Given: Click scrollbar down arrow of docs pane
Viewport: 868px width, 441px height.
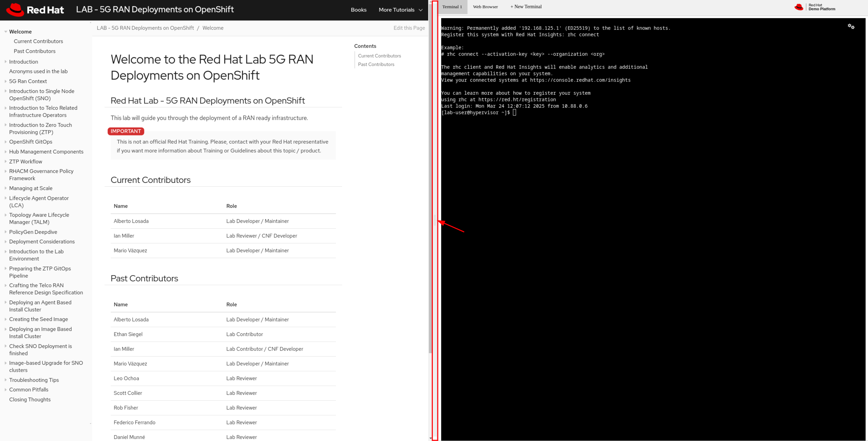Looking at the screenshot, I should click(x=430, y=438).
